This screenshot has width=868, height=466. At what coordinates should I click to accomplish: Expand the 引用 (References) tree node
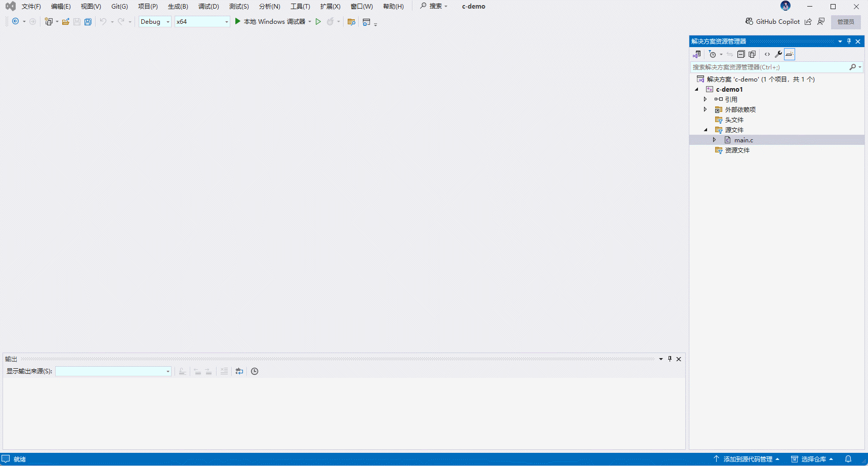coord(705,99)
